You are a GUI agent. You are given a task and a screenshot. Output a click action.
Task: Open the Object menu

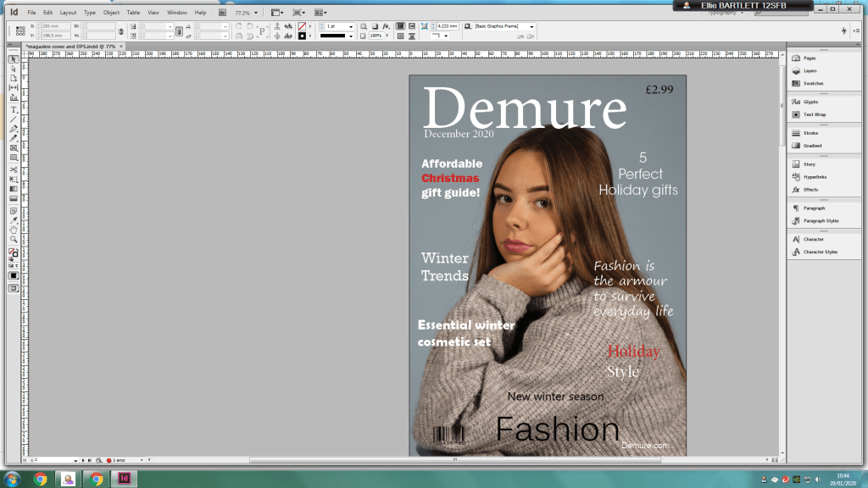(x=111, y=14)
